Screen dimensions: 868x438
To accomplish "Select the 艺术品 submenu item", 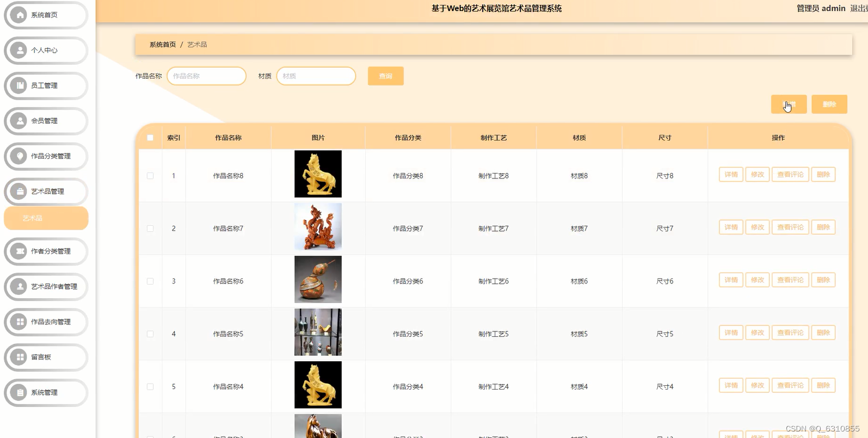I will point(46,218).
